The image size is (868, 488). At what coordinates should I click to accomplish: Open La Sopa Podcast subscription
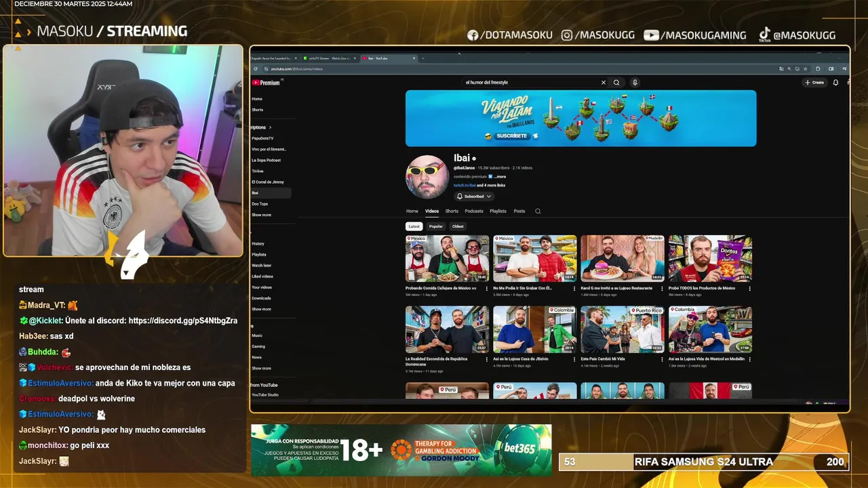(x=267, y=160)
